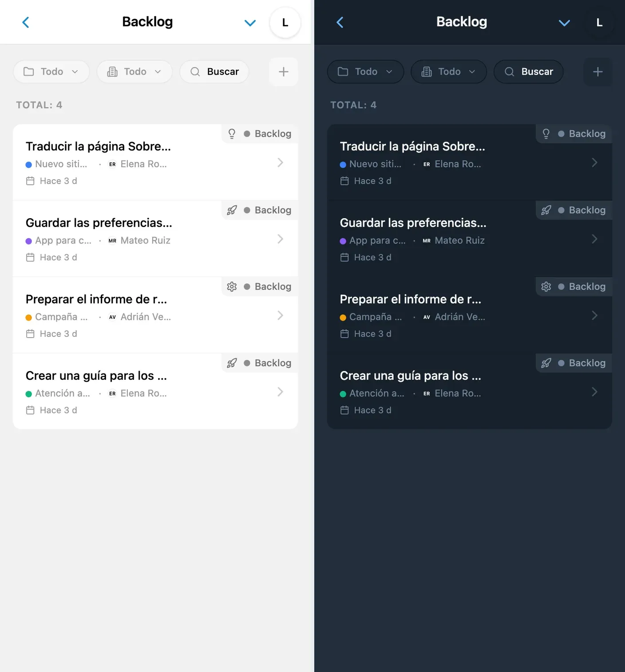This screenshot has width=625, height=672.
Task: Click 'TOTAL: 4' count in dark panel
Action: (353, 105)
